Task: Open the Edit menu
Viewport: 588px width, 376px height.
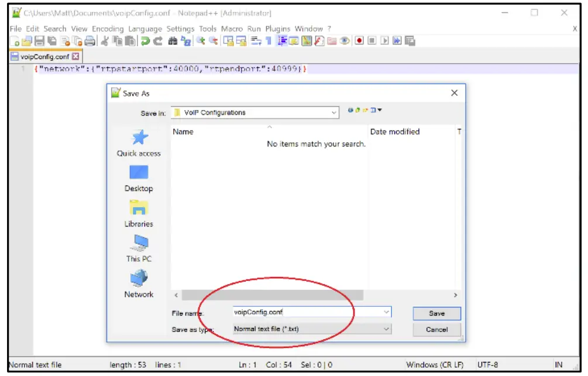Action: click(33, 29)
